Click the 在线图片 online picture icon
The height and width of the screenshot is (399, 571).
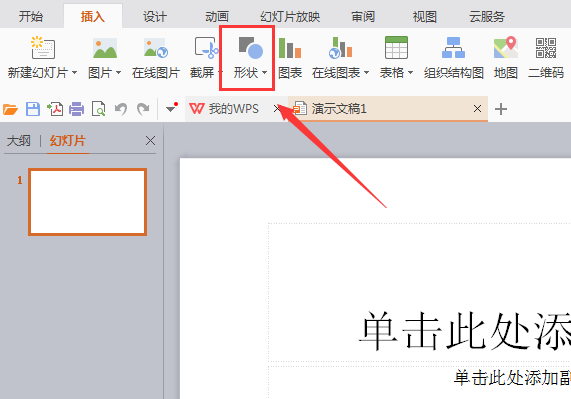(155, 48)
